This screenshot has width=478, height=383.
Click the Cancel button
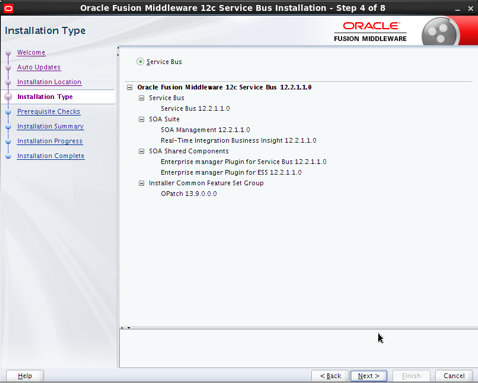click(454, 376)
